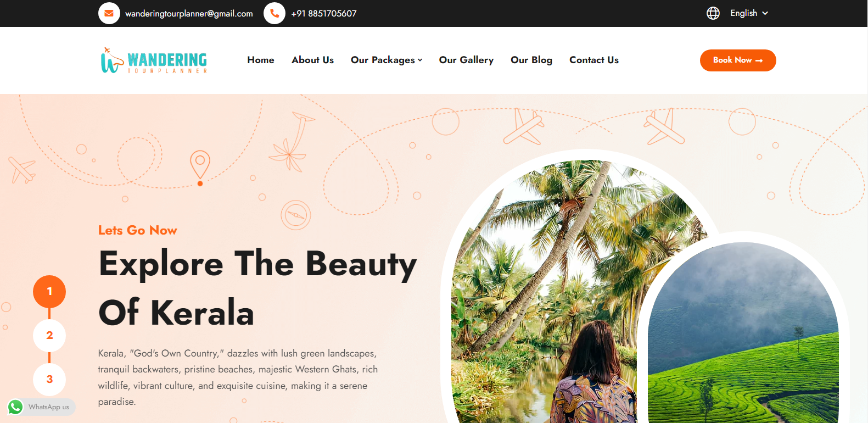Click the orange email envelope icon
The width and height of the screenshot is (868, 423).
coord(109,13)
